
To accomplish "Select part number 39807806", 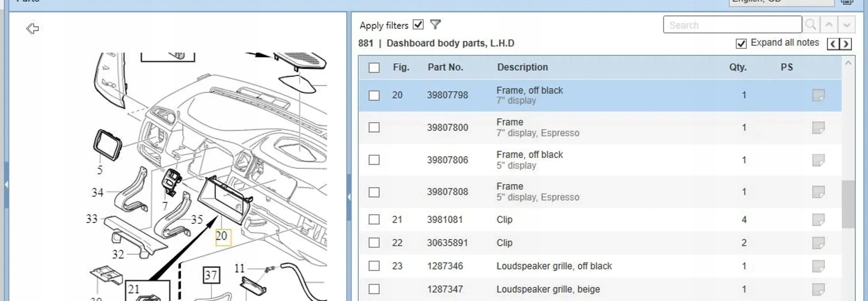I will [448, 160].
